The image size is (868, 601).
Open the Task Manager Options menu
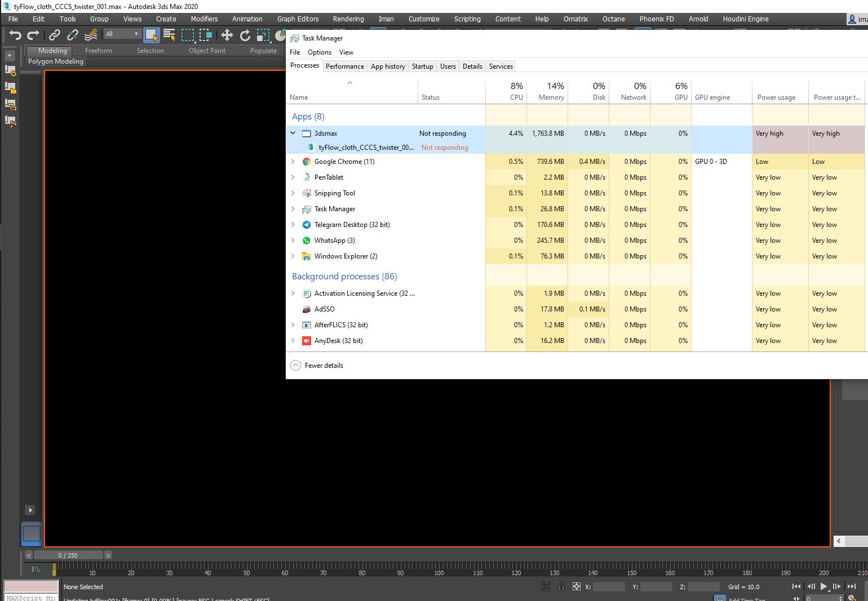coord(320,52)
